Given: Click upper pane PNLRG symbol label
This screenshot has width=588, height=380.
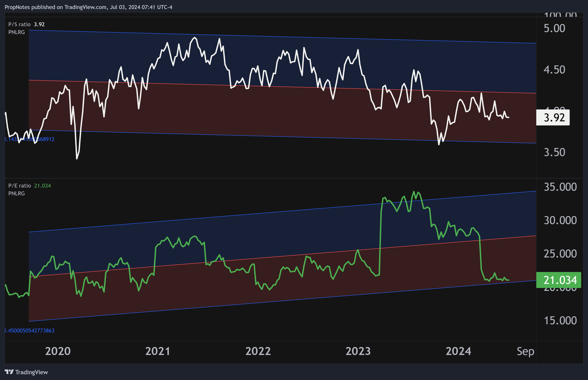Looking at the screenshot, I should 17,32.
